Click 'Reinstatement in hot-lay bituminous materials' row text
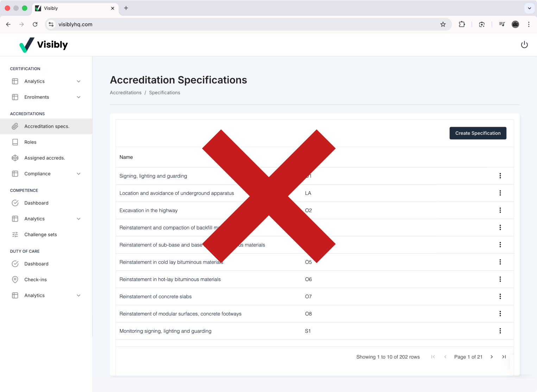Image resolution: width=537 pixels, height=392 pixels. 170,279
